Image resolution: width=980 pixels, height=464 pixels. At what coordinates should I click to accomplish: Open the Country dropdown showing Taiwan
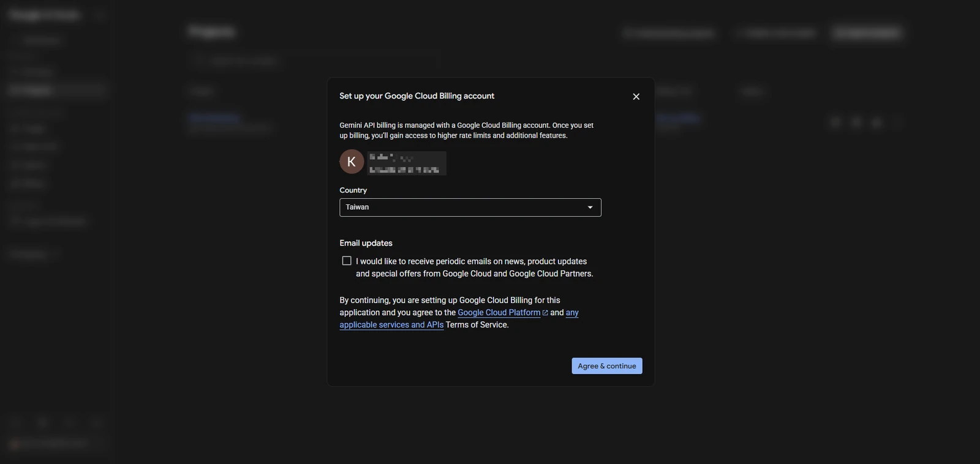(x=470, y=208)
